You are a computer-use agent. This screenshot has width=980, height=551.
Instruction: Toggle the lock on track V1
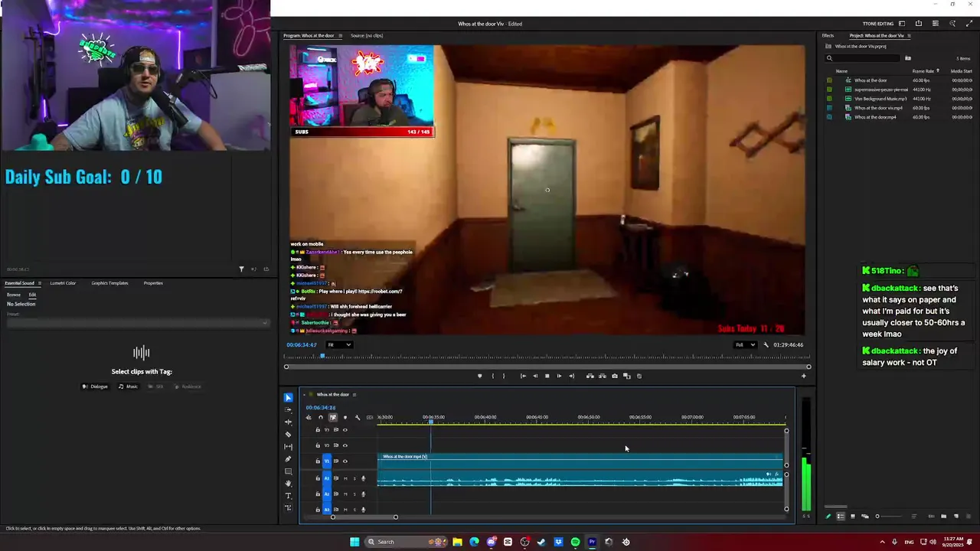point(318,461)
